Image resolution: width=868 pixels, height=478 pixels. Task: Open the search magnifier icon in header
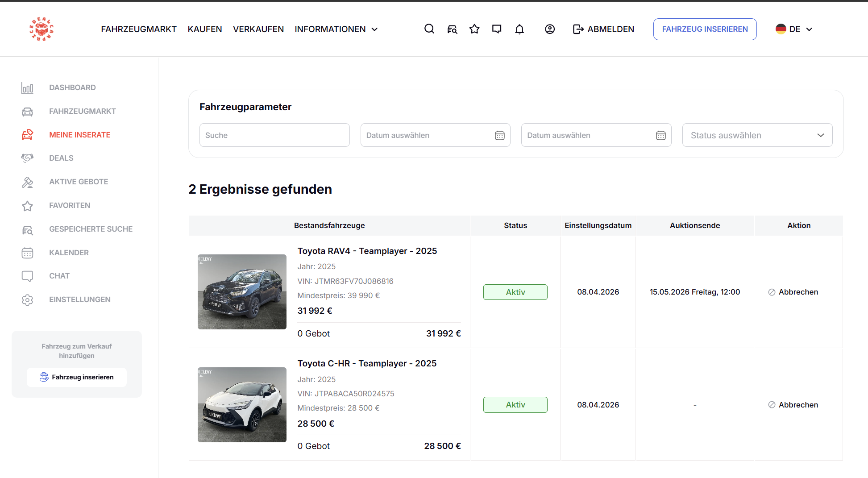coord(429,29)
